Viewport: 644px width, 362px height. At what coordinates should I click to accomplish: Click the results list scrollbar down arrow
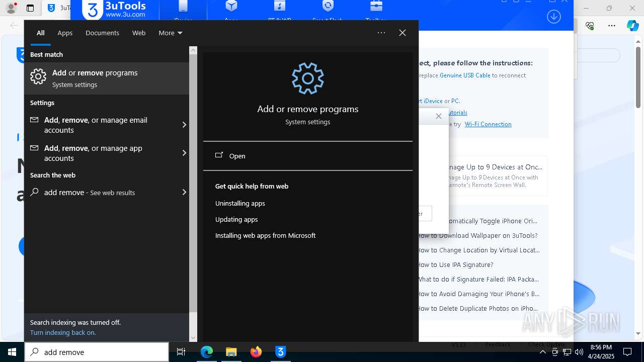click(x=193, y=338)
